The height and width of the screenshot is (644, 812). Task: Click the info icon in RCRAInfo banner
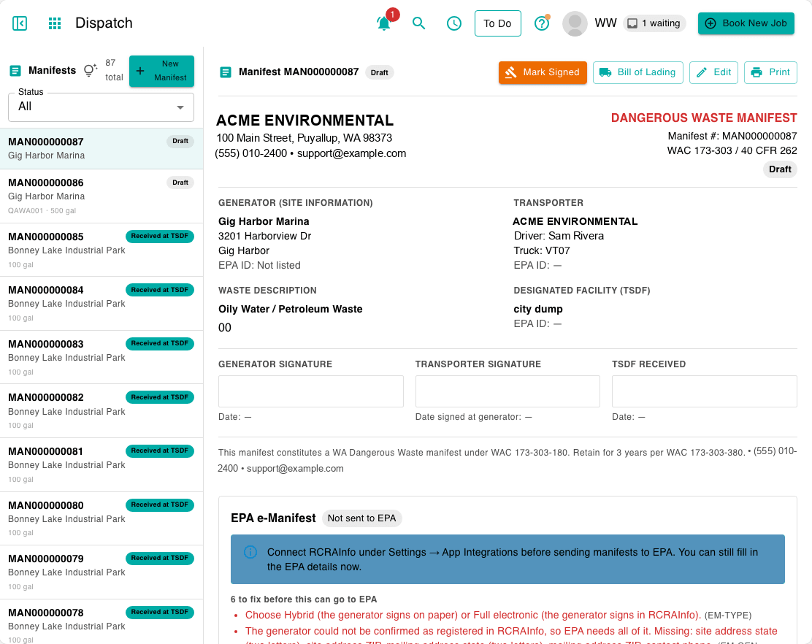pyautogui.click(x=250, y=552)
